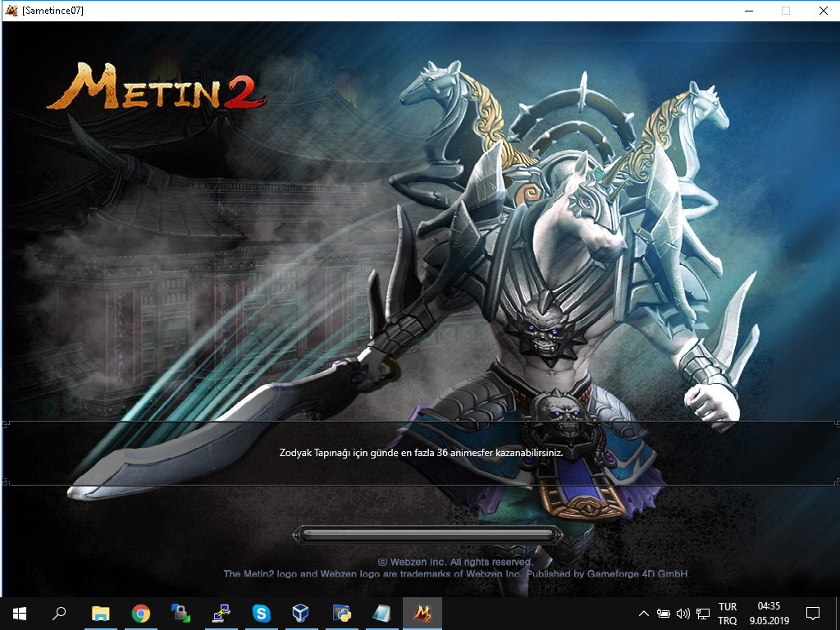Open Skype from the taskbar
This screenshot has width=840, height=630.
pos(262,614)
